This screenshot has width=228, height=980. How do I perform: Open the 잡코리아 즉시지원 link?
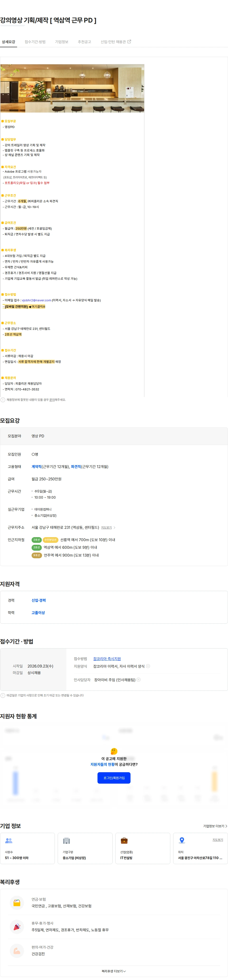point(107,658)
